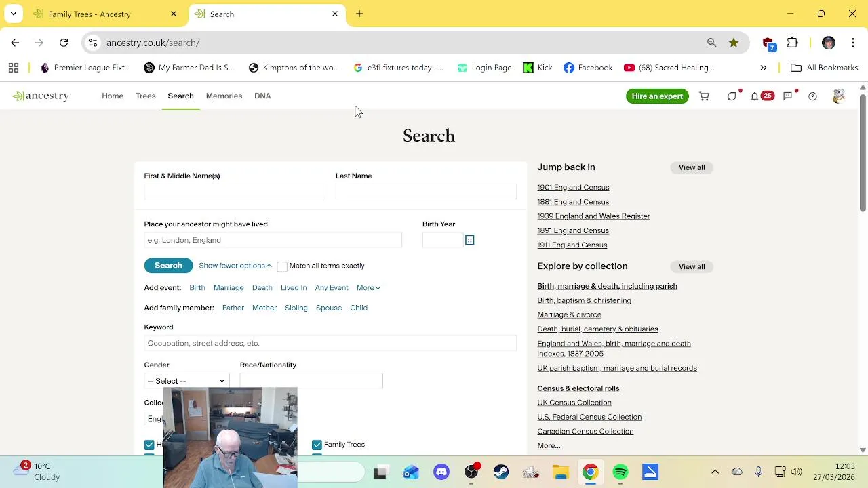Open the Memories menu item
This screenshot has height=488, width=868.
pyautogui.click(x=224, y=96)
